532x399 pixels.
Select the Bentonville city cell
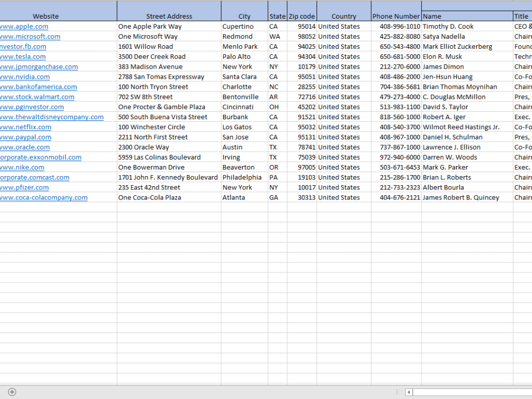click(x=244, y=97)
